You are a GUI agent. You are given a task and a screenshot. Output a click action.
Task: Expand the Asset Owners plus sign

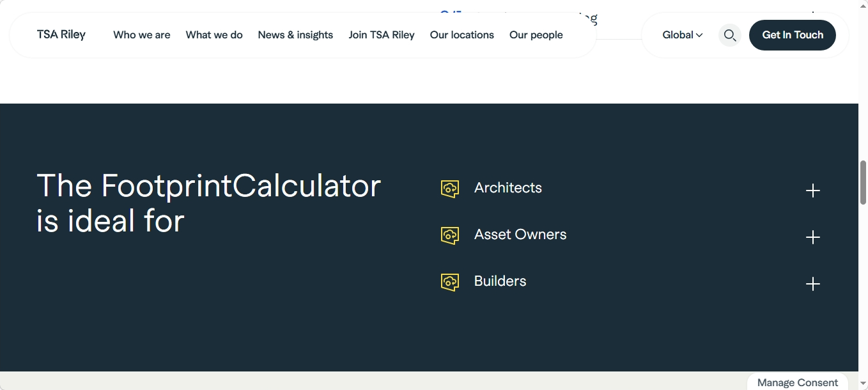[813, 237]
